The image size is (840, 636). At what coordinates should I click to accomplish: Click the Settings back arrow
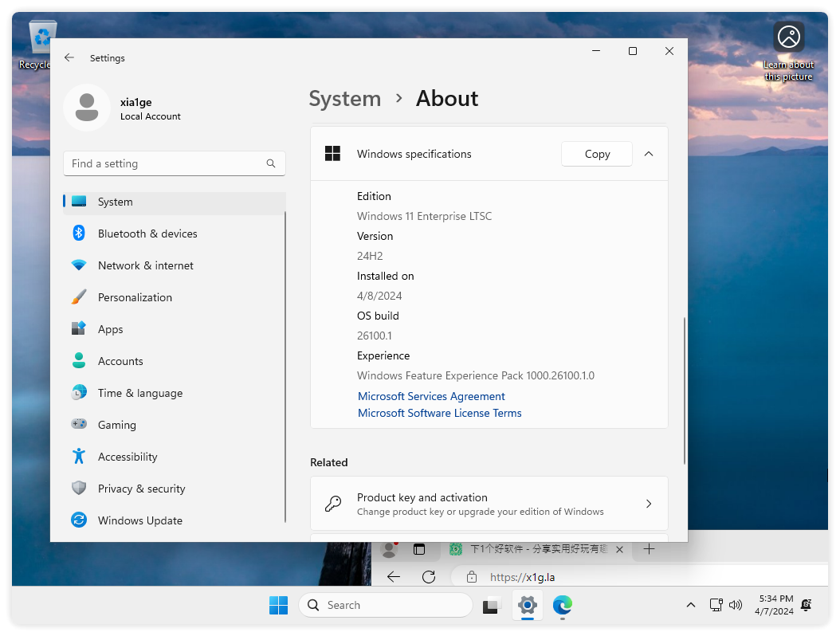(69, 58)
